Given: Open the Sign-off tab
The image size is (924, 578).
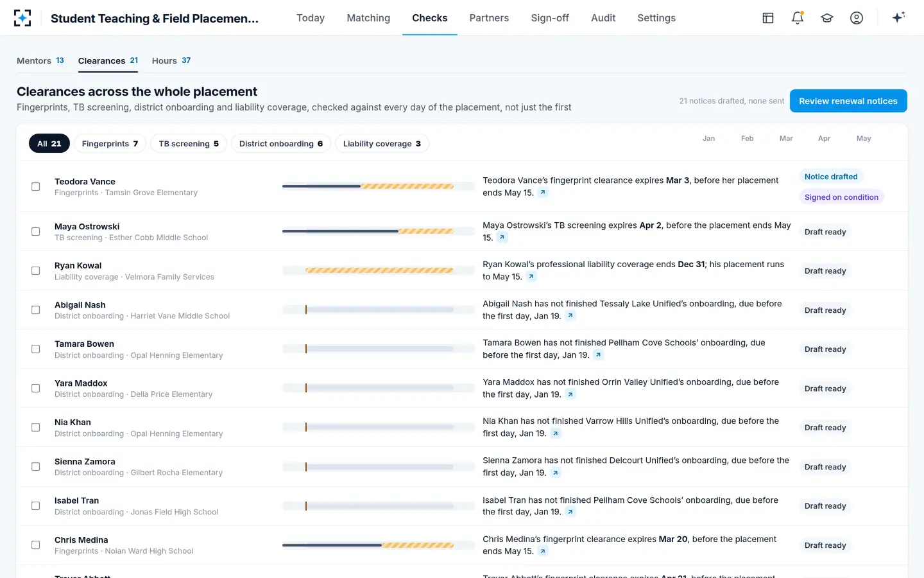Looking at the screenshot, I should point(550,18).
